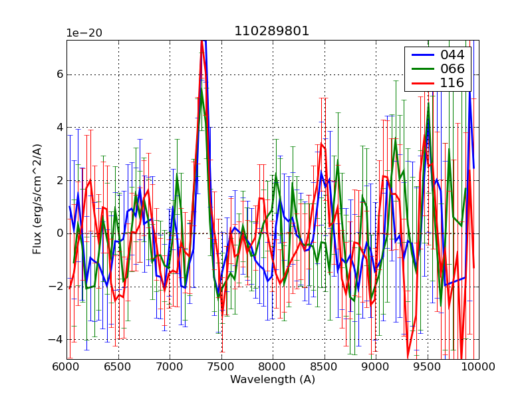
Task: Click the 6000 x-axis tick label
Action: [66, 366]
